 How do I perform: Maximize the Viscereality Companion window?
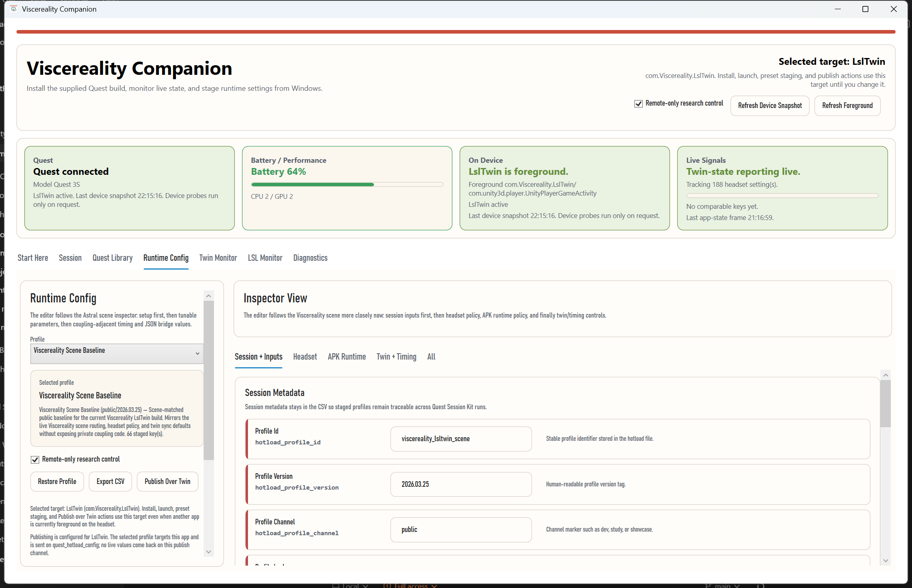[865, 9]
